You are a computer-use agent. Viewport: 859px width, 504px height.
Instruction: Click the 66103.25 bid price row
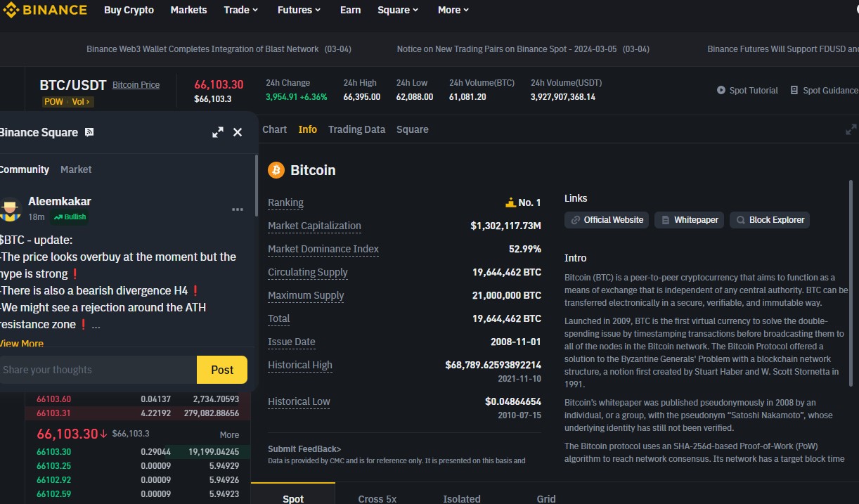pyautogui.click(x=138, y=465)
